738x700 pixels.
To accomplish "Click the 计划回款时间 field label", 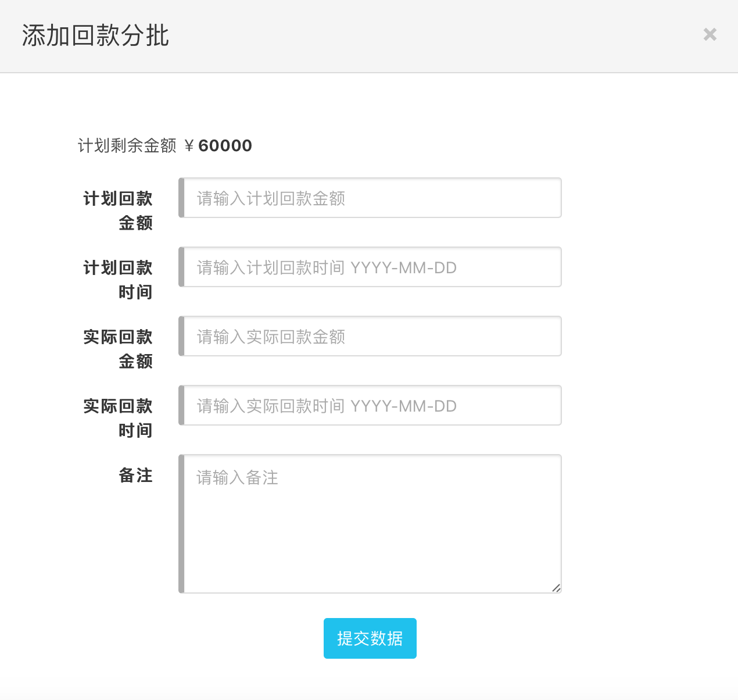I will coord(118,279).
